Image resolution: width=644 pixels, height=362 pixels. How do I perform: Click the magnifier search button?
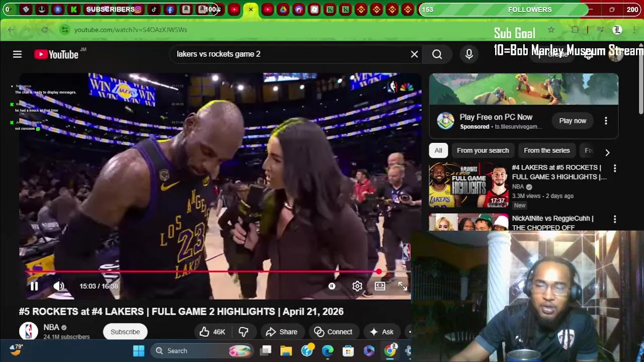(x=437, y=54)
